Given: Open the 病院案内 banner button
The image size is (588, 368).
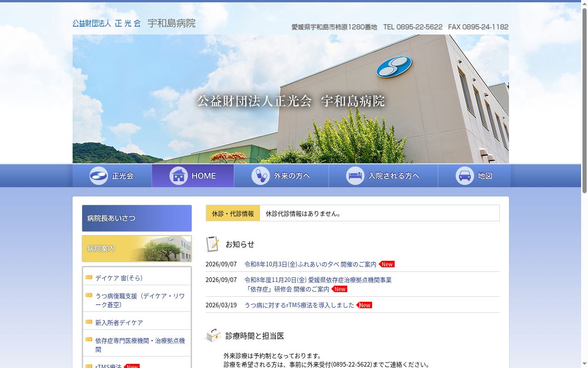Looking at the screenshot, I should pos(137,249).
